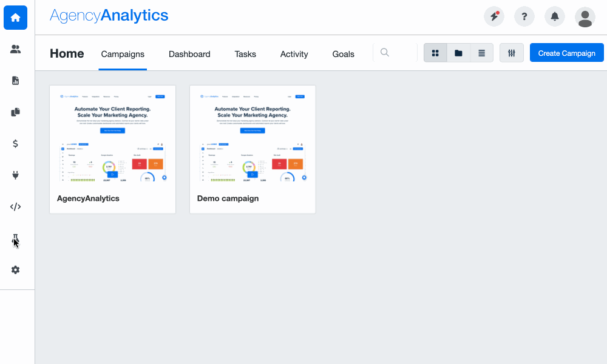This screenshot has height=364, width=607.
Task: Switch to folder view
Action: pos(458,53)
